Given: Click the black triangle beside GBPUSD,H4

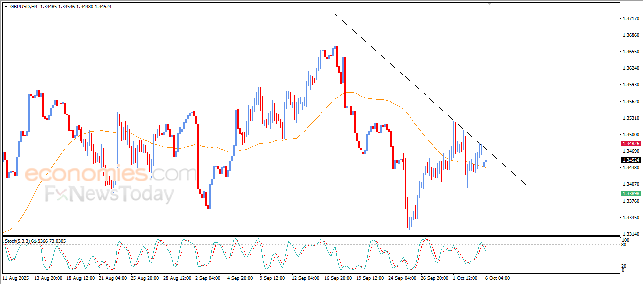Looking at the screenshot, I should coord(6,7).
